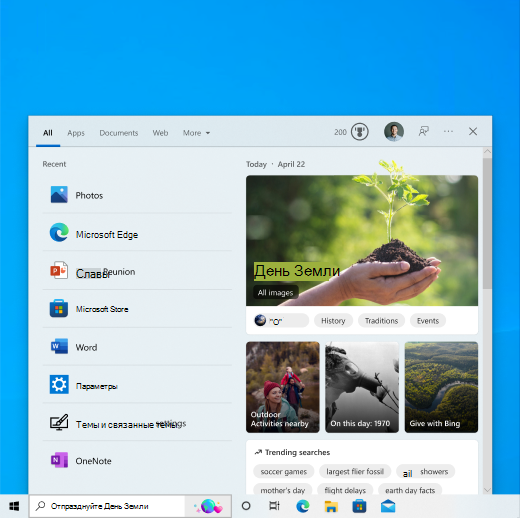The width and height of the screenshot is (520, 518).
Task: Open File Explorer from the taskbar
Action: click(x=331, y=506)
